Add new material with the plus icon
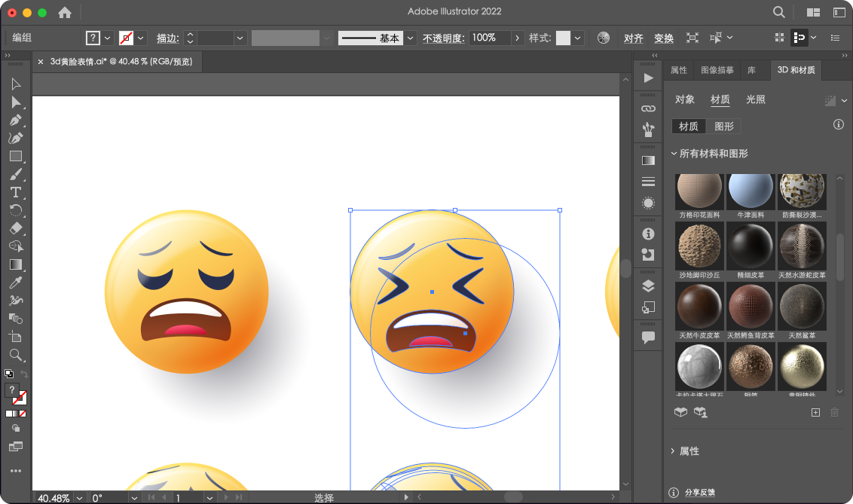The image size is (853, 504). (x=815, y=412)
